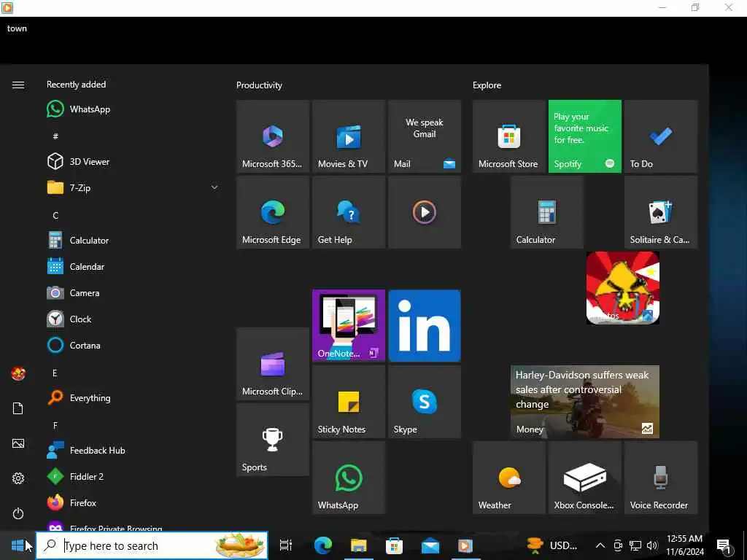Image resolution: width=747 pixels, height=560 pixels.
Task: Open the Sports tile
Action: click(x=273, y=440)
